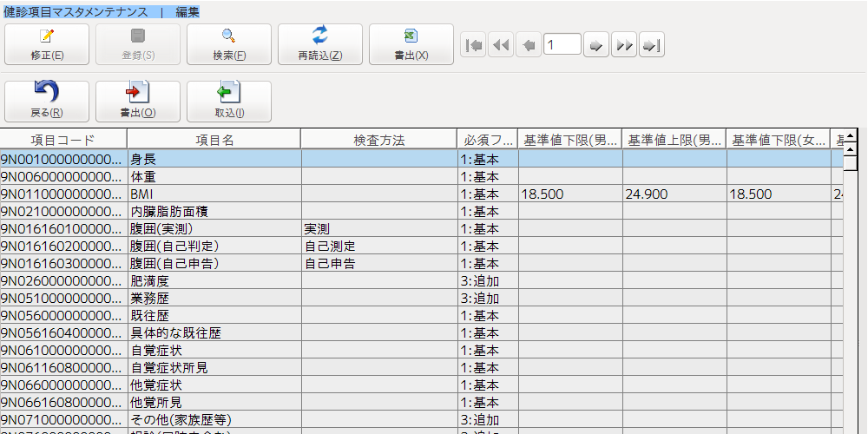Viewport: 868px width, 434px height.
Task: Sort by 項目コード column header
Action: pyautogui.click(x=63, y=140)
